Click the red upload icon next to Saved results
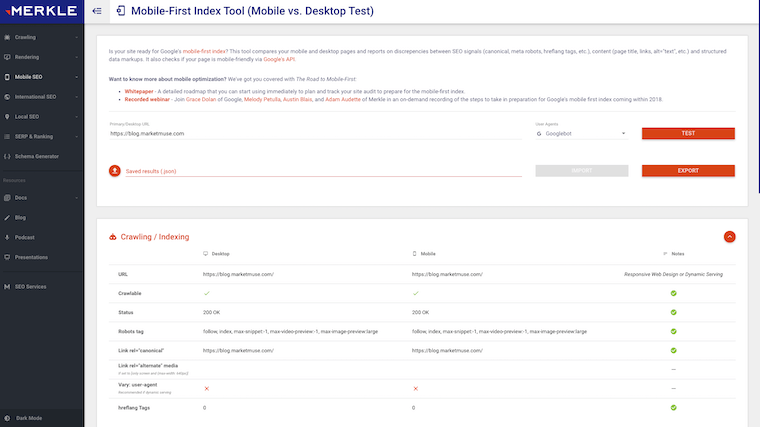Screen dimensions: 760x427 [114, 171]
